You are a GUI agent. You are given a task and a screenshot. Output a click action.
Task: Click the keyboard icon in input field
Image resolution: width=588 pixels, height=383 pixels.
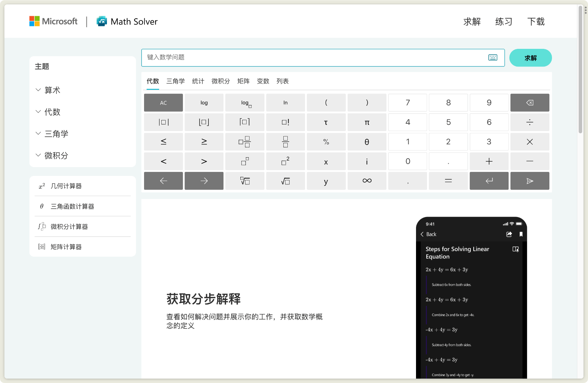coord(493,57)
